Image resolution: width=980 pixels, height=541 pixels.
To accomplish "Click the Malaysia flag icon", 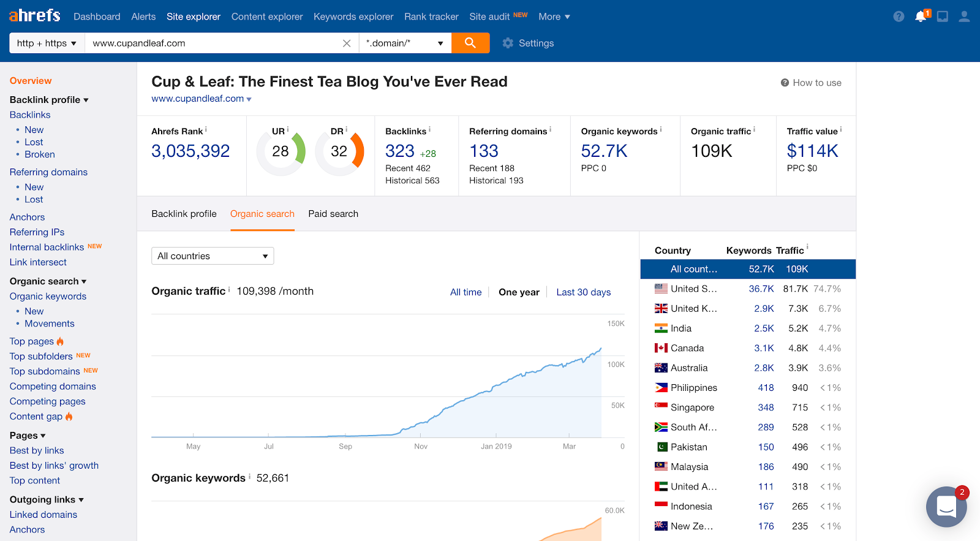I will pos(661,467).
